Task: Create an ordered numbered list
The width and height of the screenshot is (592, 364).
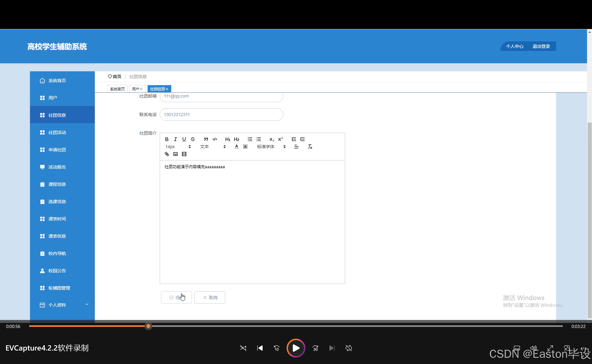Action: tap(250, 139)
